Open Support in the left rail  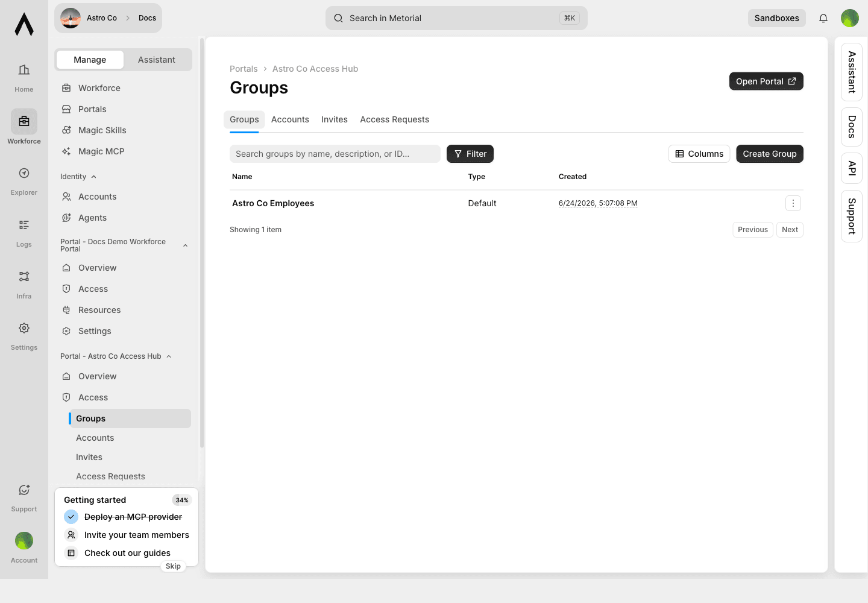coord(24,498)
